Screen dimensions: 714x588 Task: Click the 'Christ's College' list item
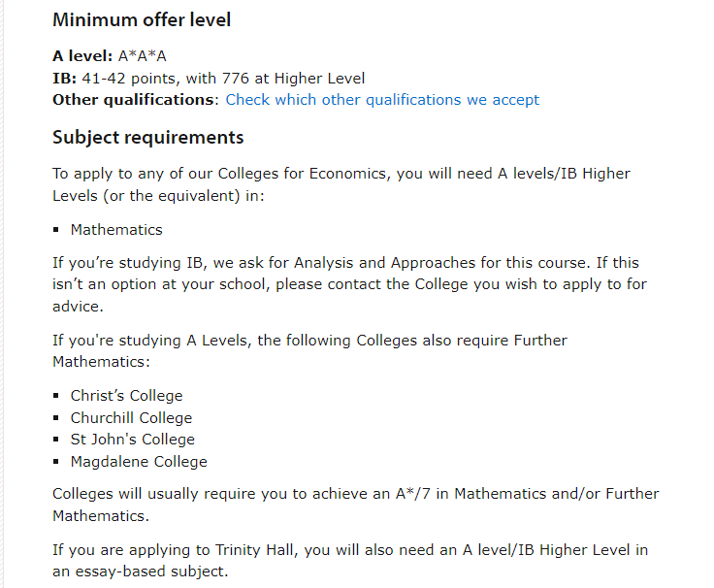point(126,395)
